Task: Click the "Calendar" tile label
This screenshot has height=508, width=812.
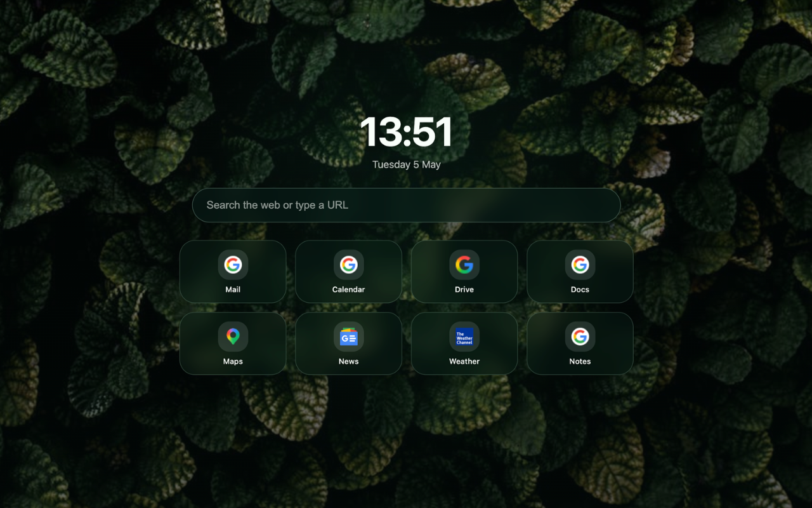Action: pos(348,290)
